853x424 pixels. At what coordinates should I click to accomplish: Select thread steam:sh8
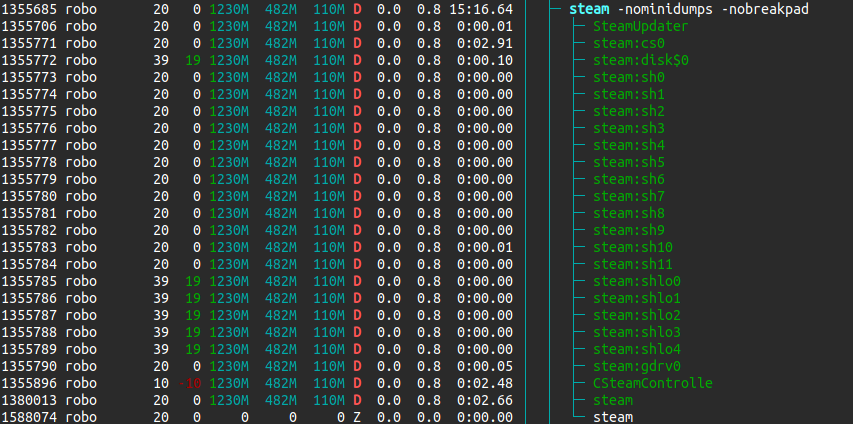click(x=629, y=213)
